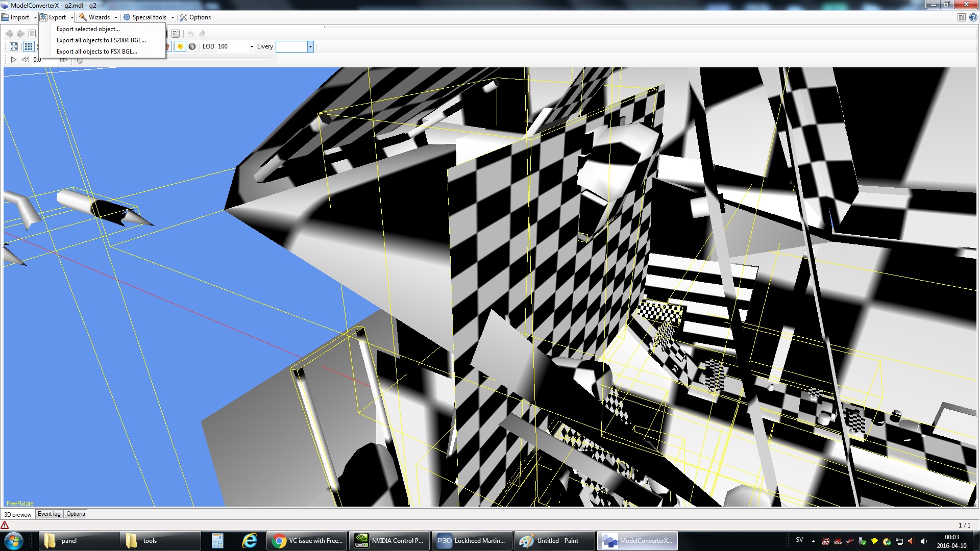Viewport: 980px width, 551px height.
Task: Click the animation timeline slider handle
Action: (80, 60)
